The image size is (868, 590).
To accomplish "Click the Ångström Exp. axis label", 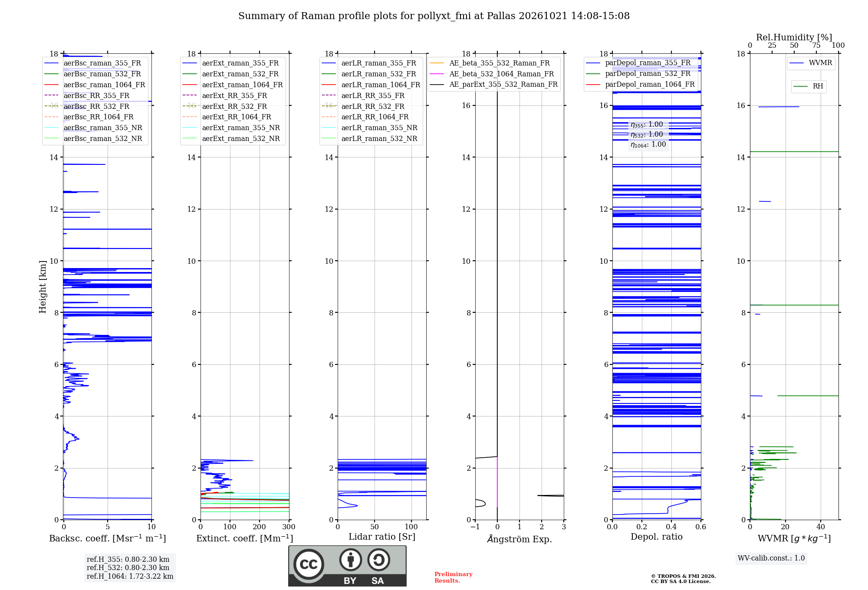I will 519,539.
